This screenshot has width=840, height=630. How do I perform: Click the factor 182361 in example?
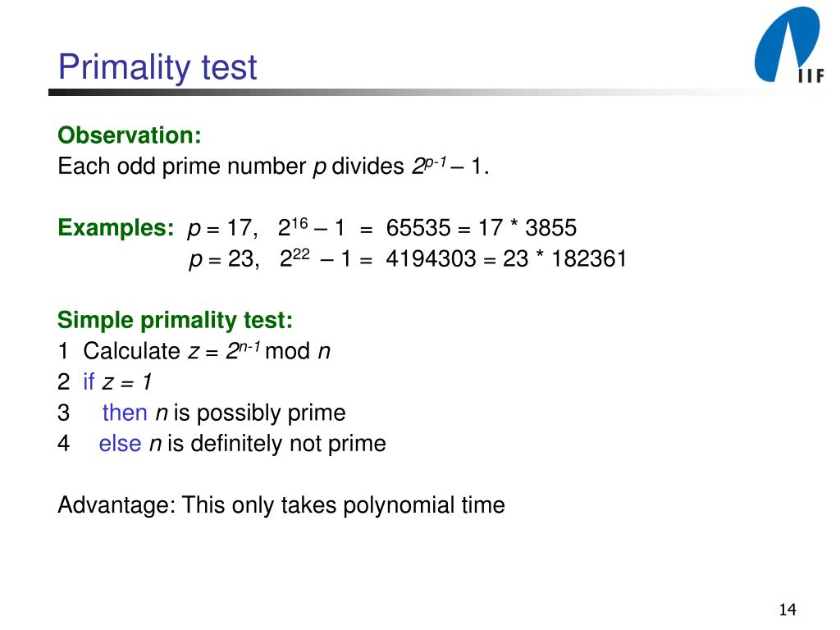tap(589, 258)
